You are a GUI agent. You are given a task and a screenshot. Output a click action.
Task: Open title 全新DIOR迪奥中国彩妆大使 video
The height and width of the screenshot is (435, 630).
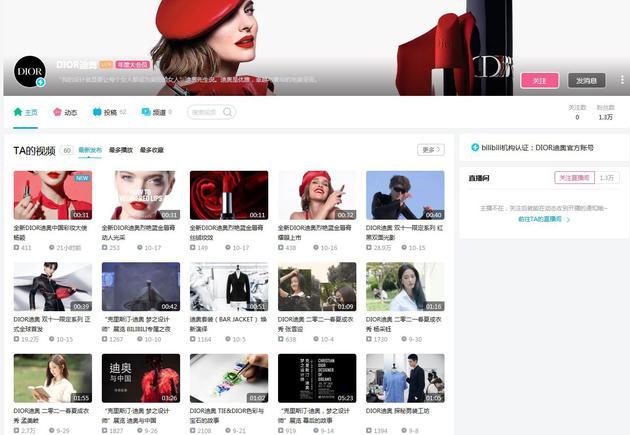[x=50, y=232]
